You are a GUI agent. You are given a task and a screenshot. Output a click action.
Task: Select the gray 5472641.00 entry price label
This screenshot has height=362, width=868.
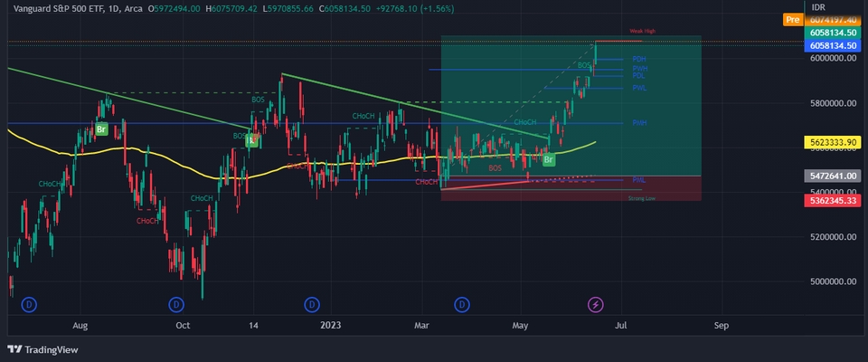click(833, 176)
